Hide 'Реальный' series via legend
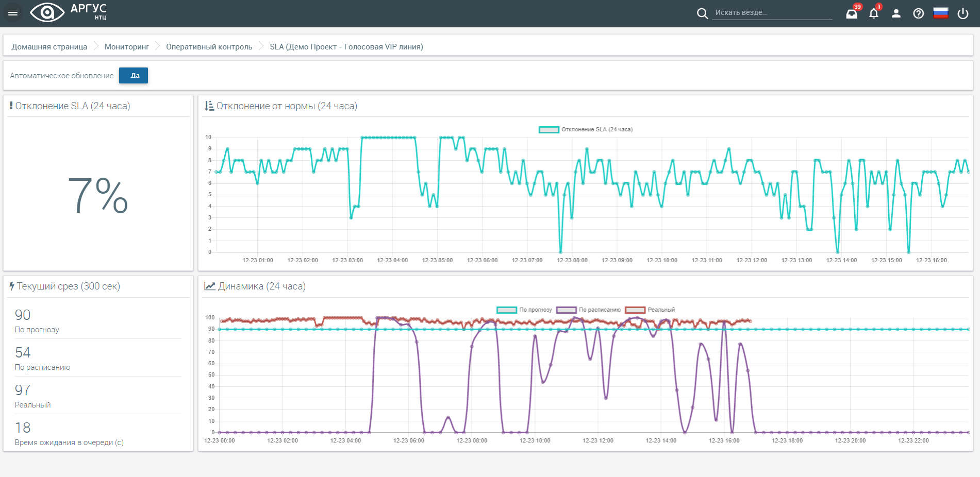 636,310
